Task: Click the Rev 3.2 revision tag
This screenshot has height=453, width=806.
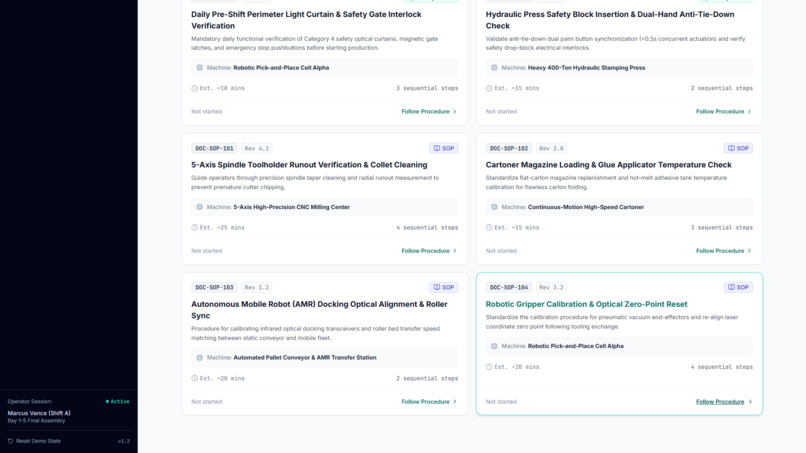Action: point(551,287)
